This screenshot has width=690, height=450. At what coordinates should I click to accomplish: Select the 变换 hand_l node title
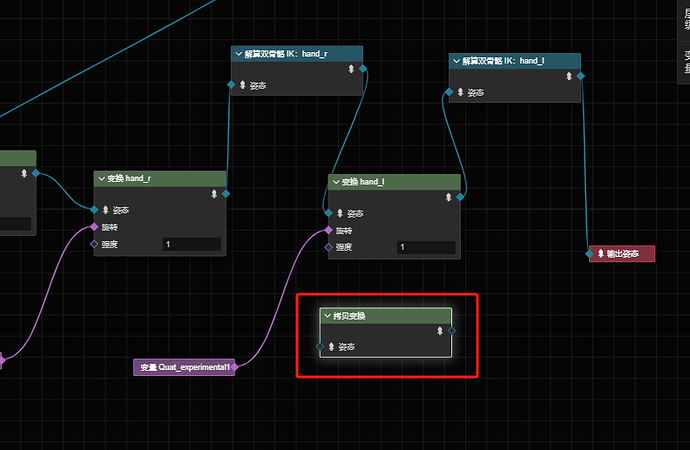click(x=363, y=182)
